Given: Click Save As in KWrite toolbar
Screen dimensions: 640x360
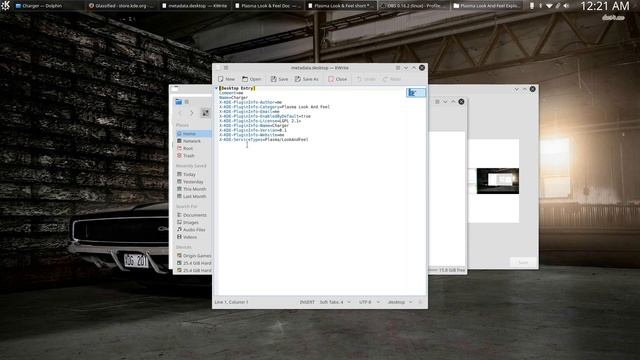Looking at the screenshot, I should point(307,79).
